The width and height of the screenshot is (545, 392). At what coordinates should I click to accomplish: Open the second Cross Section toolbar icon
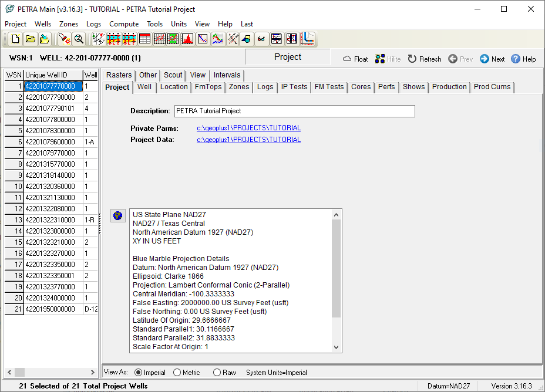[129, 39]
